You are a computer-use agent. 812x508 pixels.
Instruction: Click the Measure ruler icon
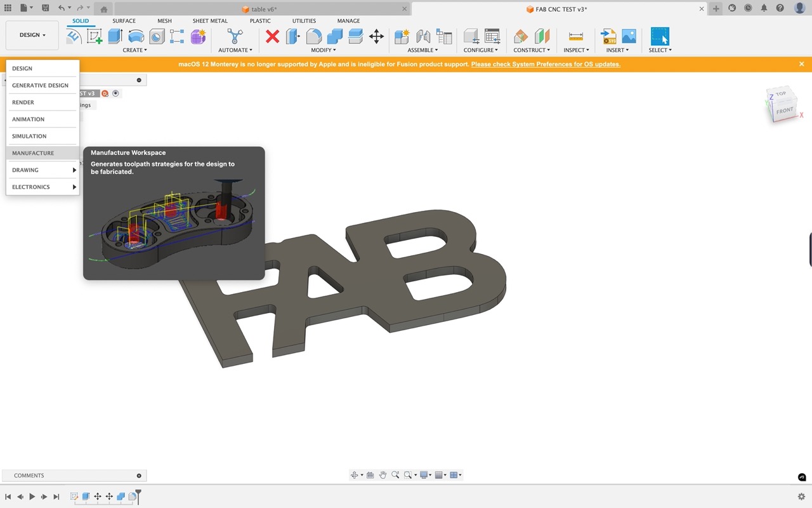(x=576, y=36)
